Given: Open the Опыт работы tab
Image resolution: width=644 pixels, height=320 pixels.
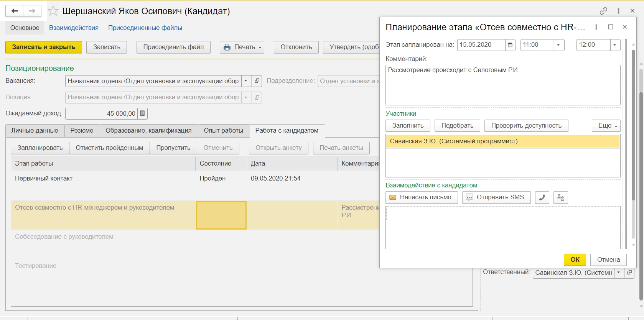Looking at the screenshot, I should (223, 131).
